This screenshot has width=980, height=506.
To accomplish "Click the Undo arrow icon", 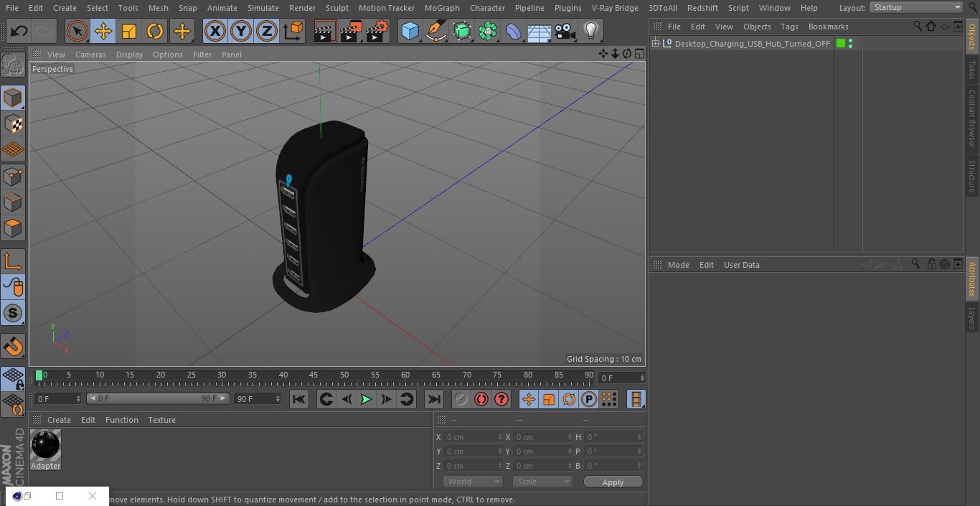I will tap(19, 32).
